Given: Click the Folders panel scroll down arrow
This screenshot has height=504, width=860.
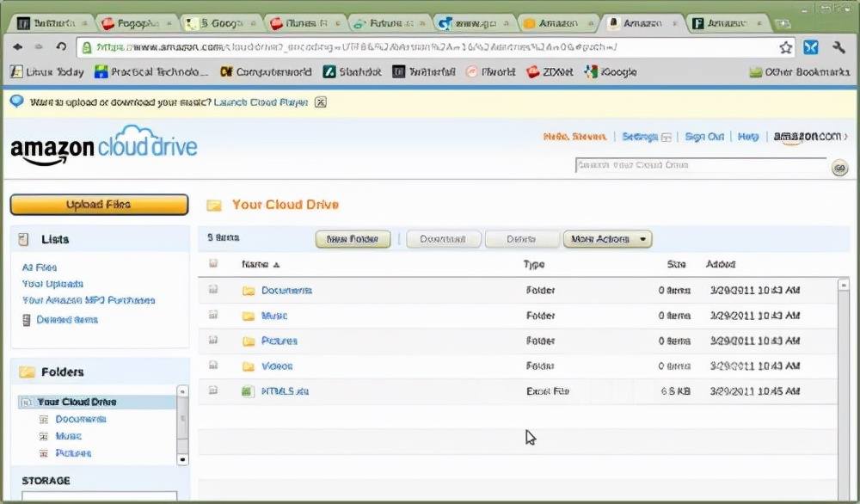Looking at the screenshot, I should point(182,459).
